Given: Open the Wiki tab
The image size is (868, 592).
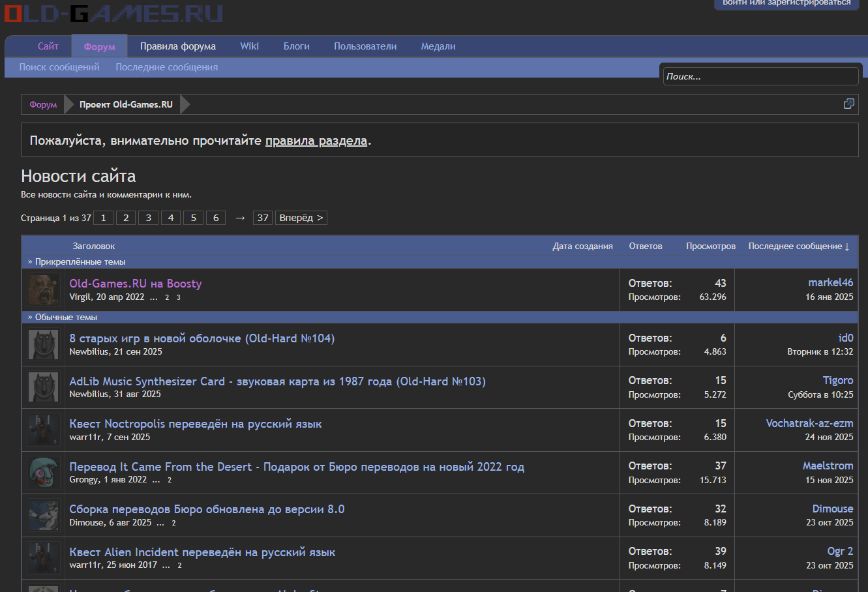Looking at the screenshot, I should [249, 46].
